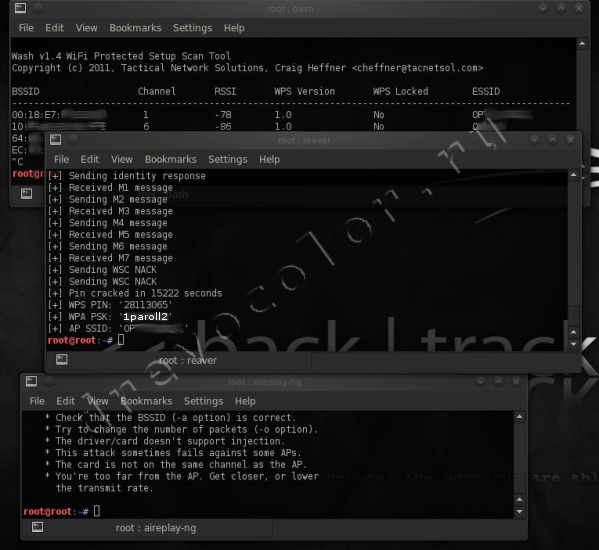The width and height of the screenshot is (599, 550).
Task: Open Help menu in bash window
Action: click(234, 28)
